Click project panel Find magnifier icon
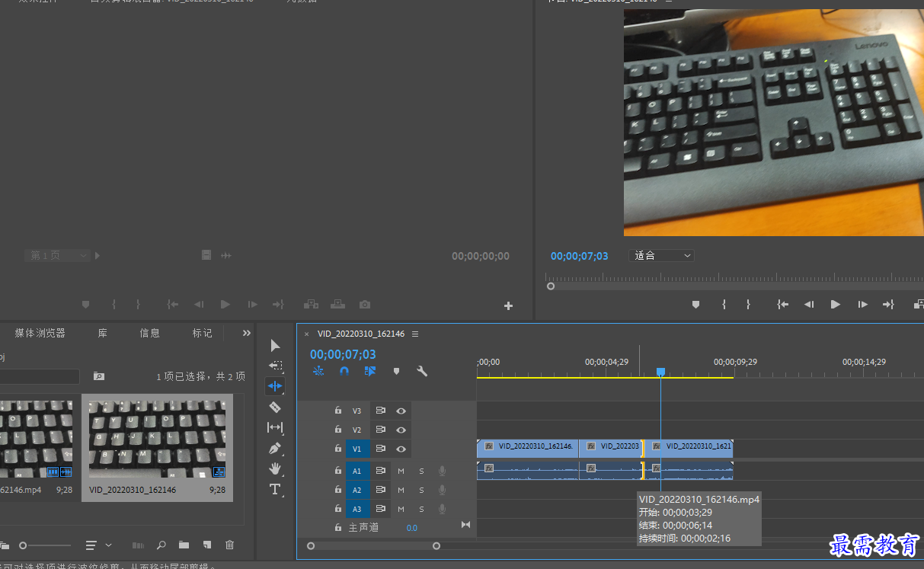 coord(161,545)
